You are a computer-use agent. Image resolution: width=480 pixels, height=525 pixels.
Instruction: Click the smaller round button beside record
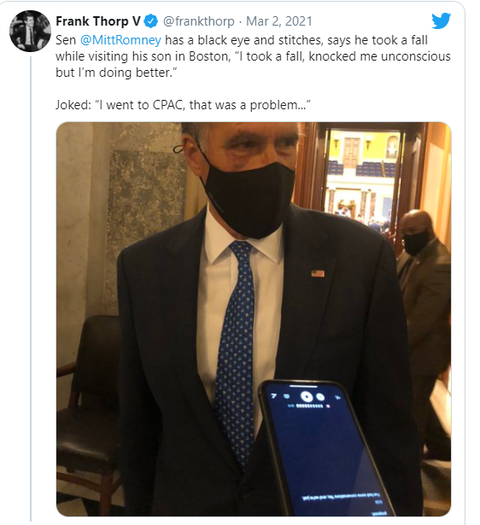320,397
